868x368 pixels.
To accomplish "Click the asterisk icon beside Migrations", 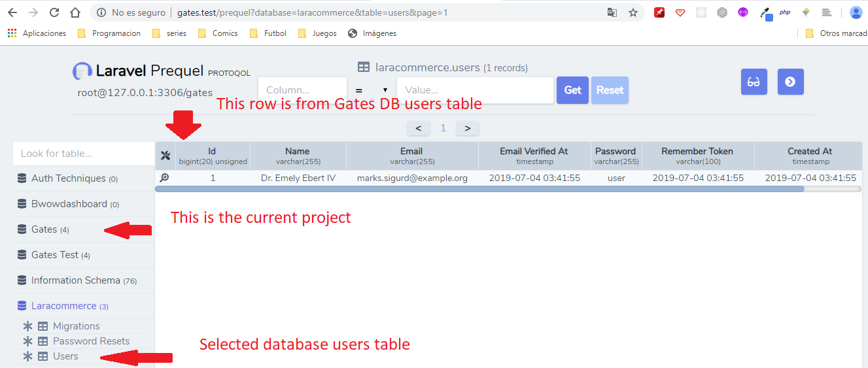I will (x=27, y=326).
